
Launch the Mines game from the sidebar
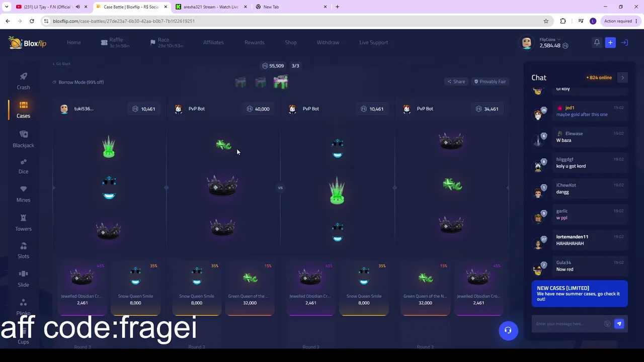pos(23,194)
